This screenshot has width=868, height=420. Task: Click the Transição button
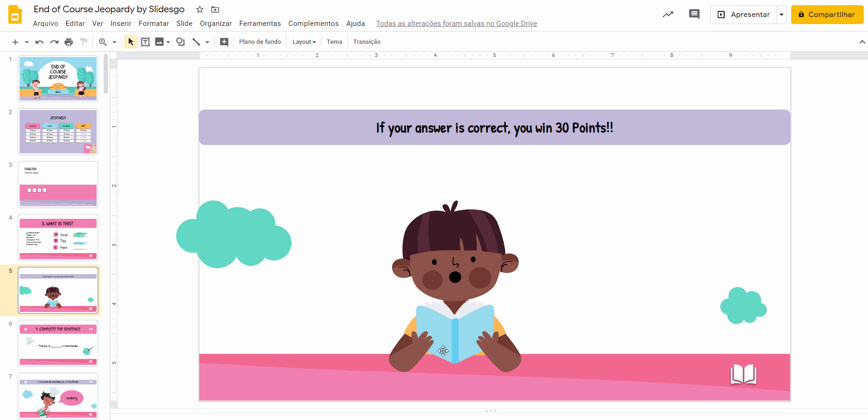tap(367, 42)
